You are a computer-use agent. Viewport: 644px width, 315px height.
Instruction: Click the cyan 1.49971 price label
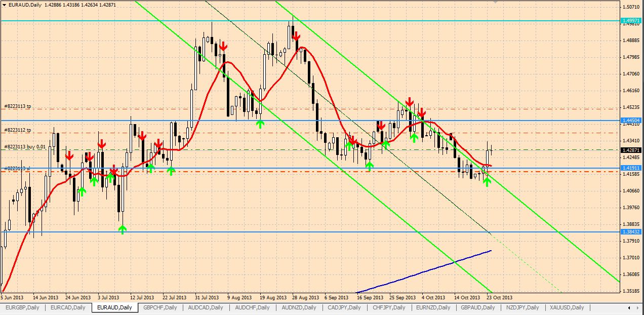[631, 20]
